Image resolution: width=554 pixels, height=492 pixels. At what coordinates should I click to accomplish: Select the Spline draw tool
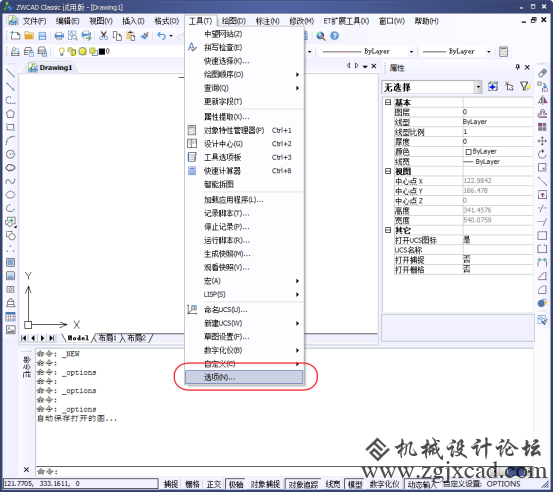click(x=11, y=181)
